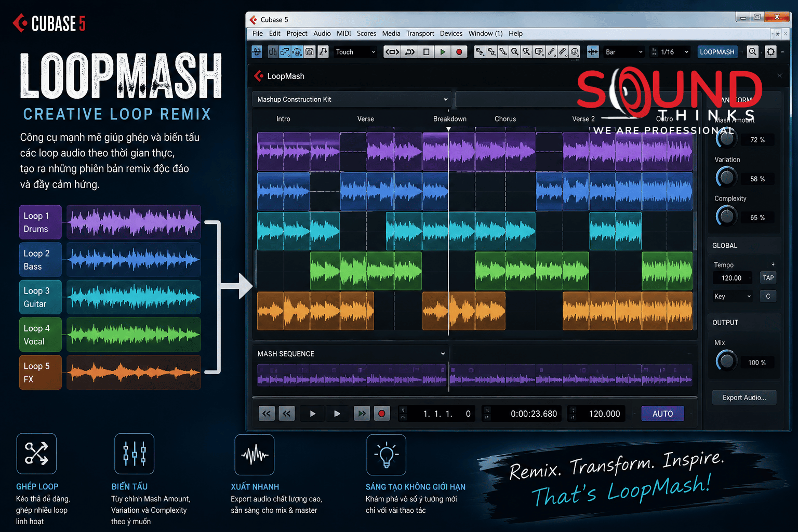The height and width of the screenshot is (532, 798).
Task: Click the GHÉP LOOP shuffle arrows icon
Action: coord(36,454)
